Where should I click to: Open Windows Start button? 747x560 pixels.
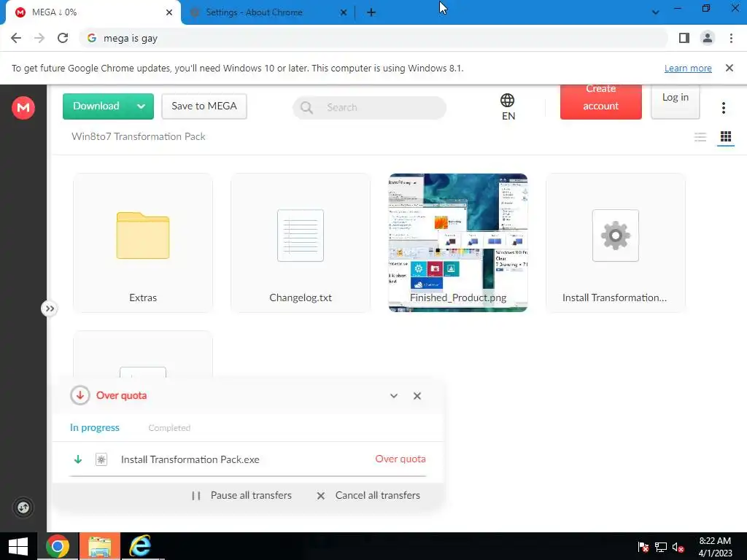[18, 546]
